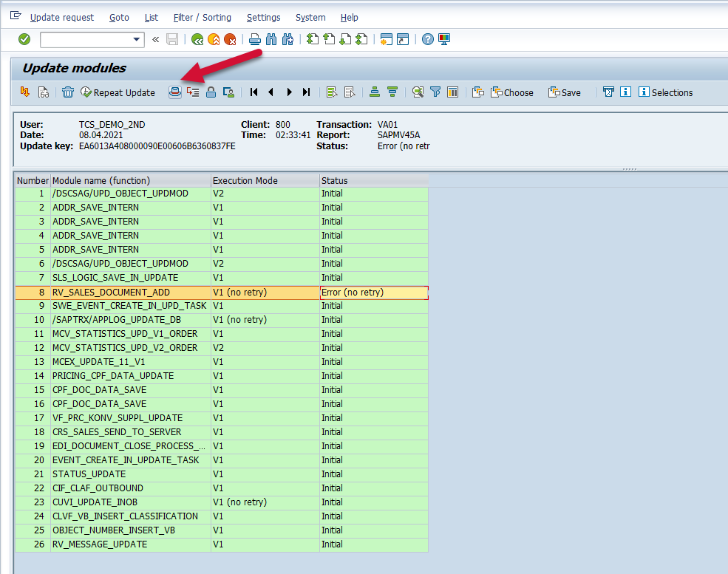Sort the list in ascending order

(375, 92)
